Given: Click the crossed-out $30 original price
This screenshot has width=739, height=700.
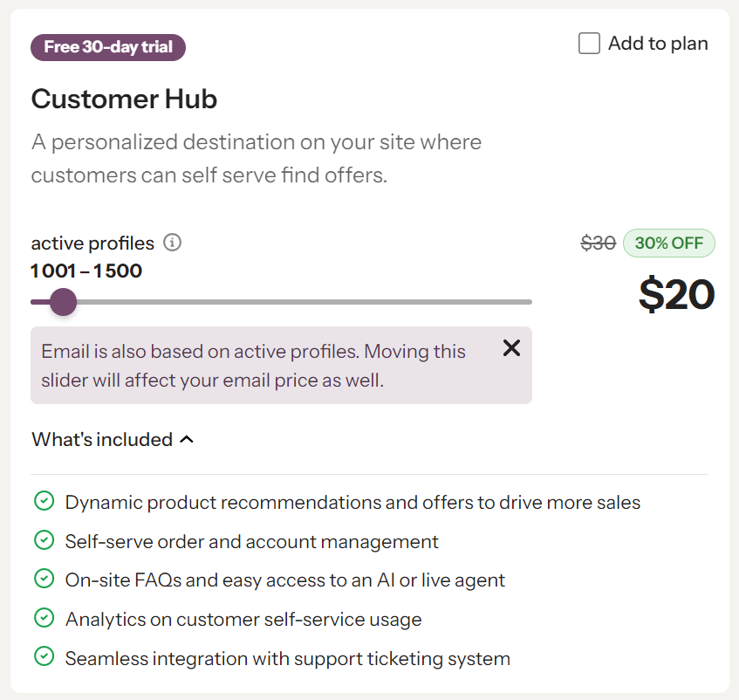Looking at the screenshot, I should click(599, 244).
